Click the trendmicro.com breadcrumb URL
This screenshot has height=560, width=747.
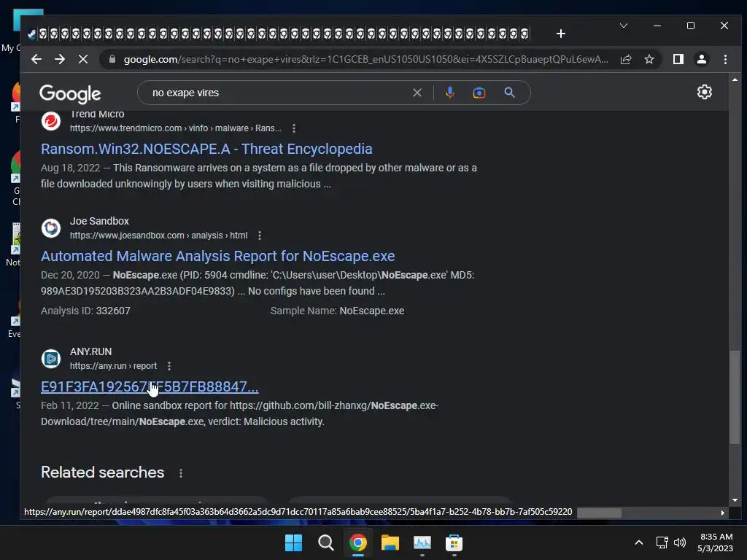[x=176, y=128]
